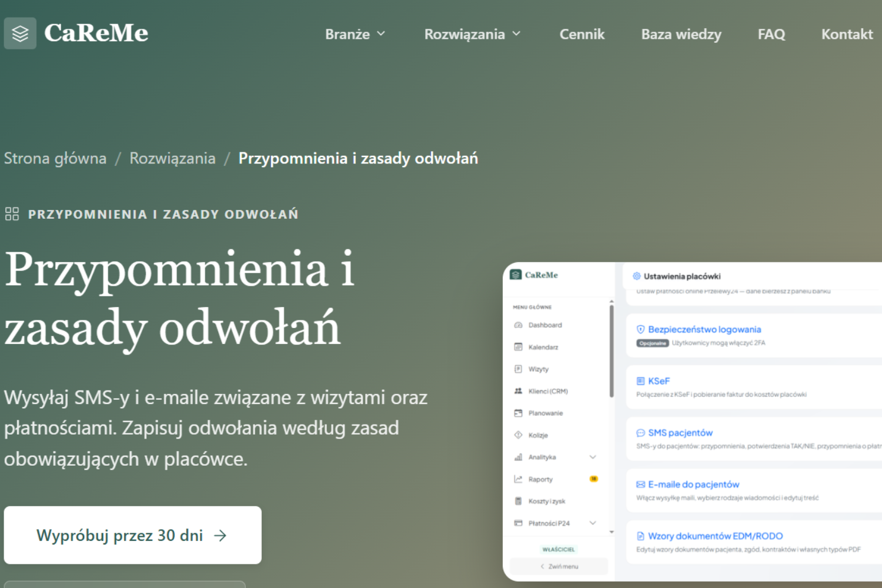The image size is (882, 588).
Task: Click the description 'Połączenie z KSeF i pobieranie faktur'
Action: 721,395
